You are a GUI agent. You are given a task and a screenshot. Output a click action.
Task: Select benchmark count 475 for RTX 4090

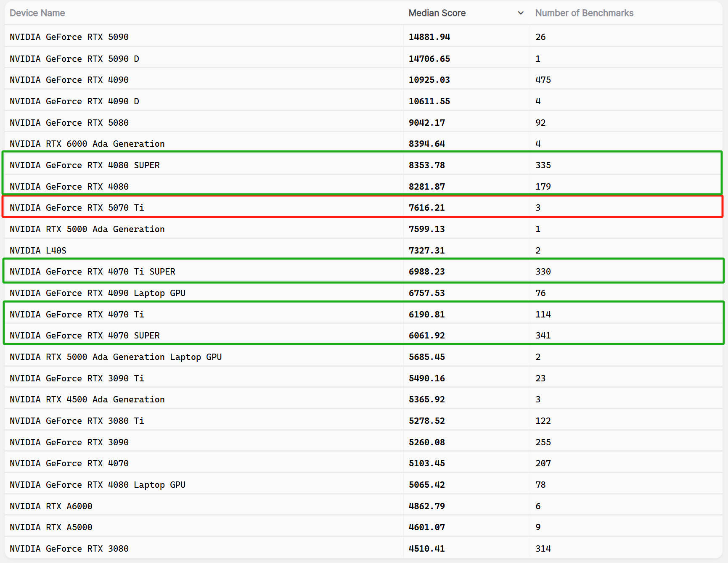(543, 80)
